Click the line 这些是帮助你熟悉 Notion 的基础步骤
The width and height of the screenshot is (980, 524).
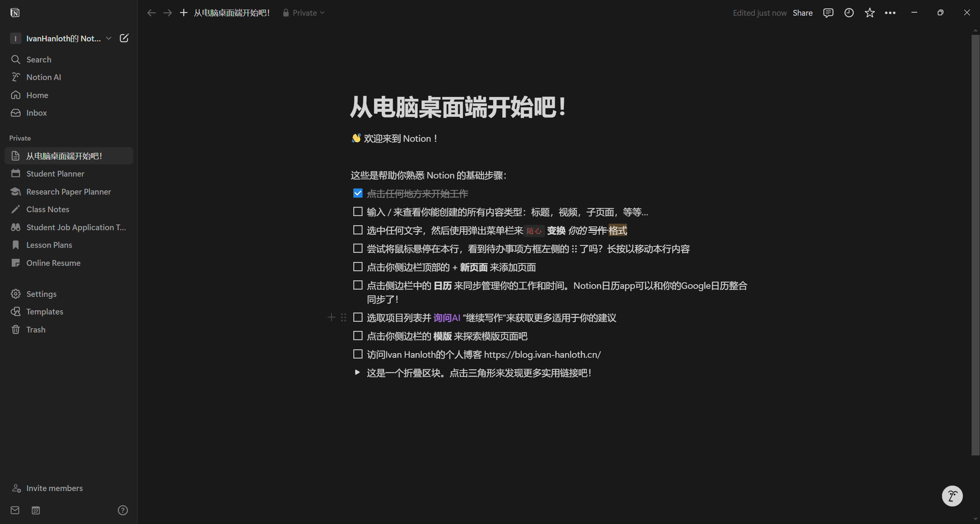click(429, 175)
